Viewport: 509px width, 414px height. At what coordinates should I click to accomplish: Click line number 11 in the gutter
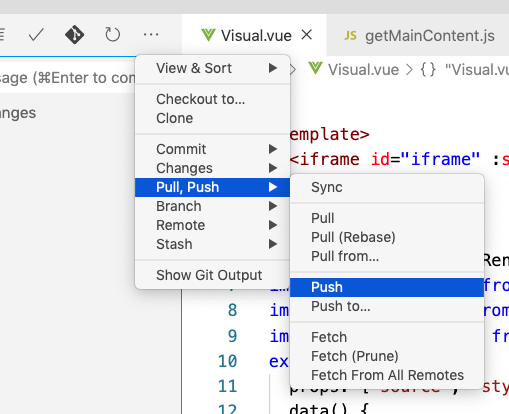pyautogui.click(x=227, y=386)
